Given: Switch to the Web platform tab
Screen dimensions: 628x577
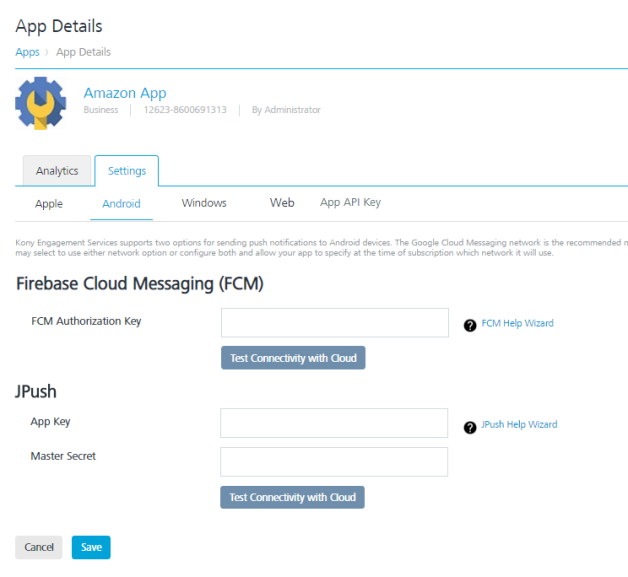Looking at the screenshot, I should coord(282,202).
